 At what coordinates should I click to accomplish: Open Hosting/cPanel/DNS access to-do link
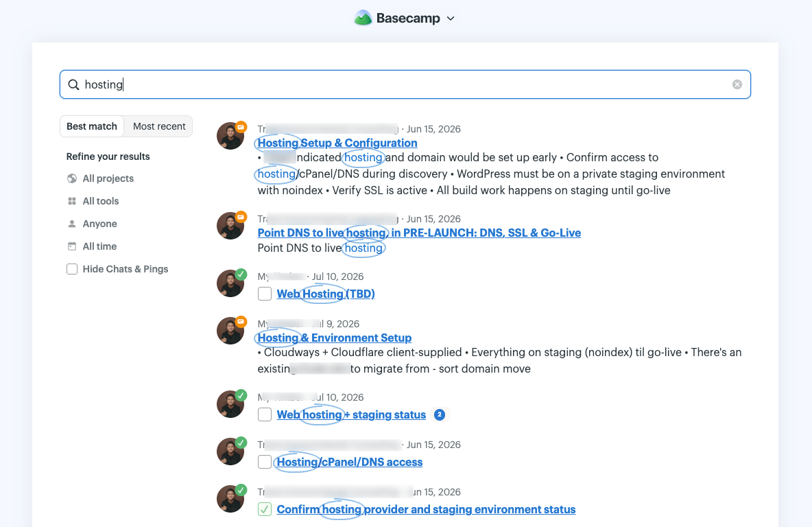350,462
